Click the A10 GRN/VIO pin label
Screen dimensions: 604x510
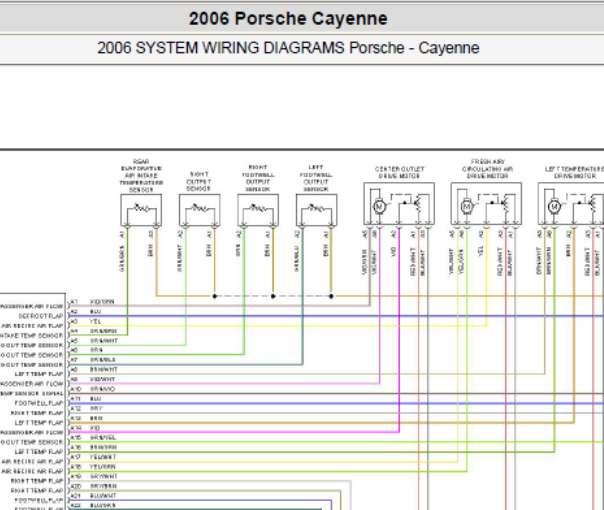tap(93, 389)
